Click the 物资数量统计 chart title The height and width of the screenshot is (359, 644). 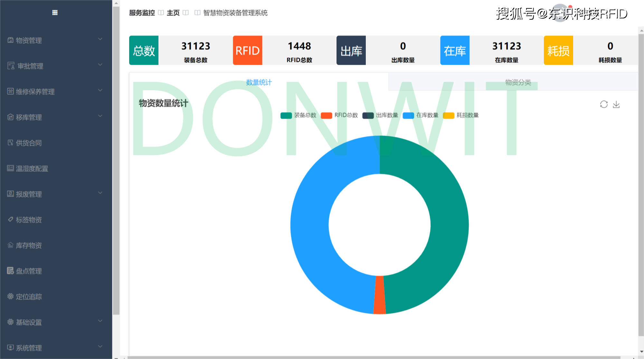click(163, 103)
